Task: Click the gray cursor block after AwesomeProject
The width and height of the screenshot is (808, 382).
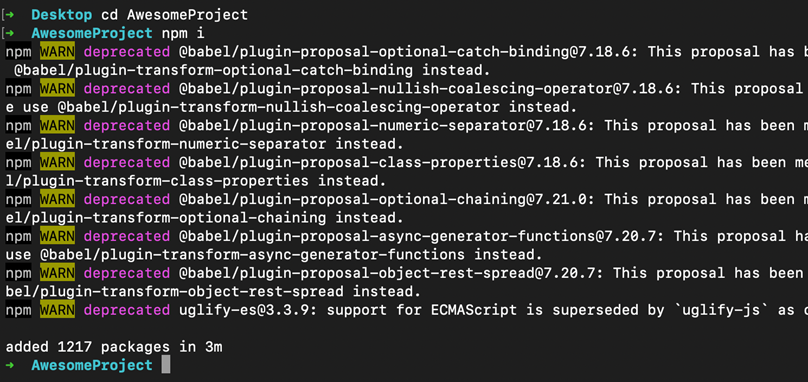Action: tap(165, 365)
